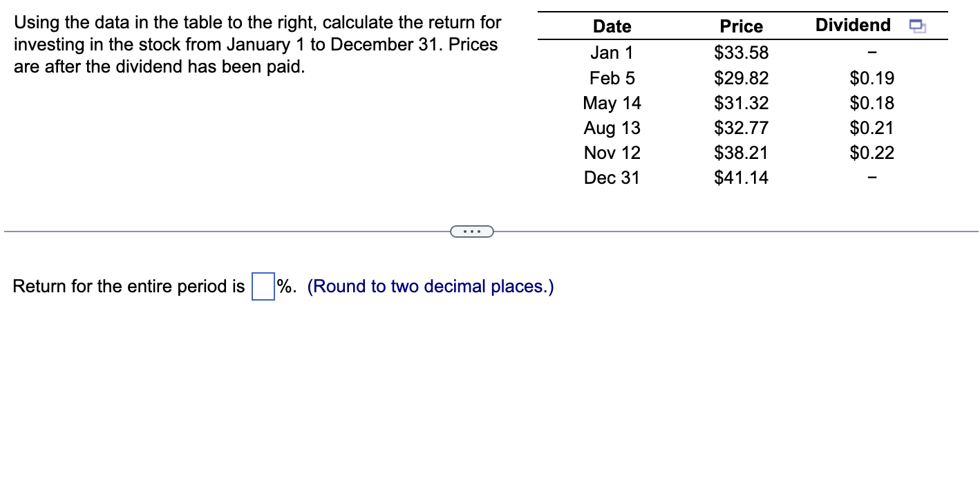Select the Price column header
The image size is (980, 492).
coord(741,26)
